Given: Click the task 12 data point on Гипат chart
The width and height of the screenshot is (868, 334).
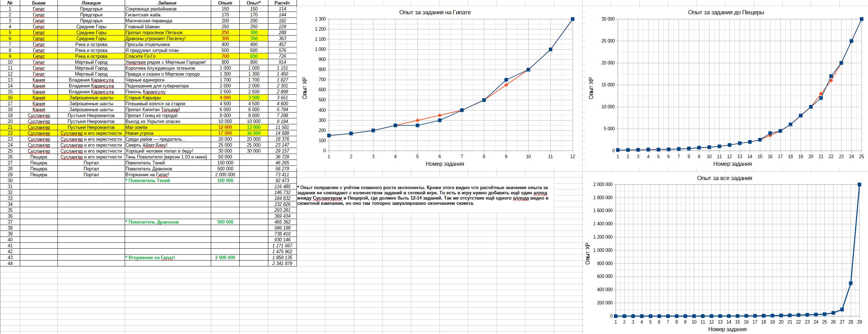Looking at the screenshot, I should 573,19.
